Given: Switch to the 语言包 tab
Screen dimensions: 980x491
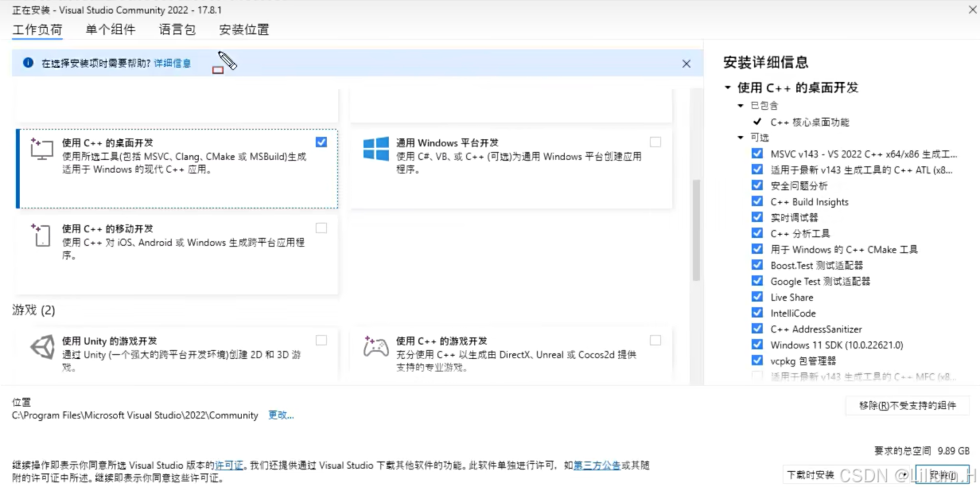Looking at the screenshot, I should pos(177,29).
